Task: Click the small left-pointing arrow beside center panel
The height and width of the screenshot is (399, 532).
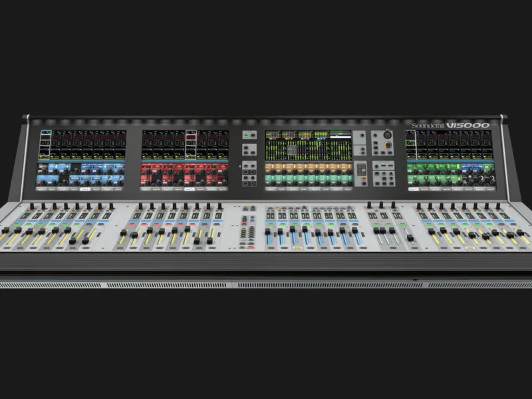Action: pos(240,166)
